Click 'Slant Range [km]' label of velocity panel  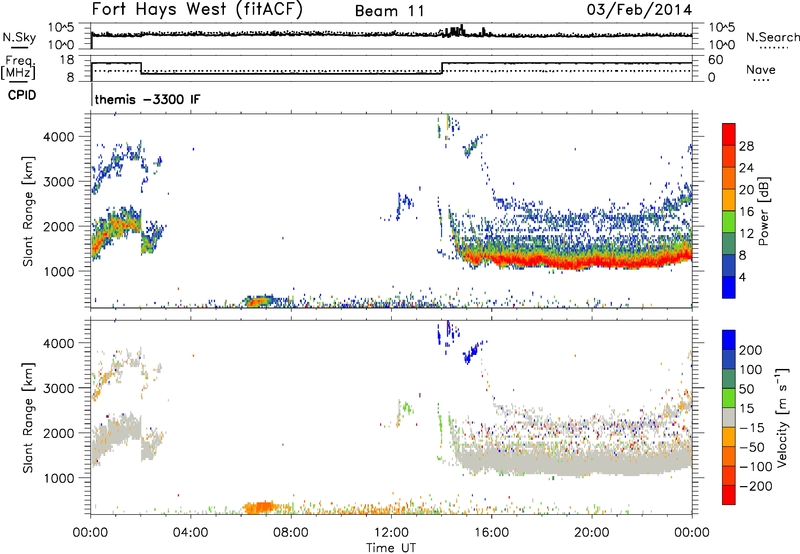coord(28,417)
